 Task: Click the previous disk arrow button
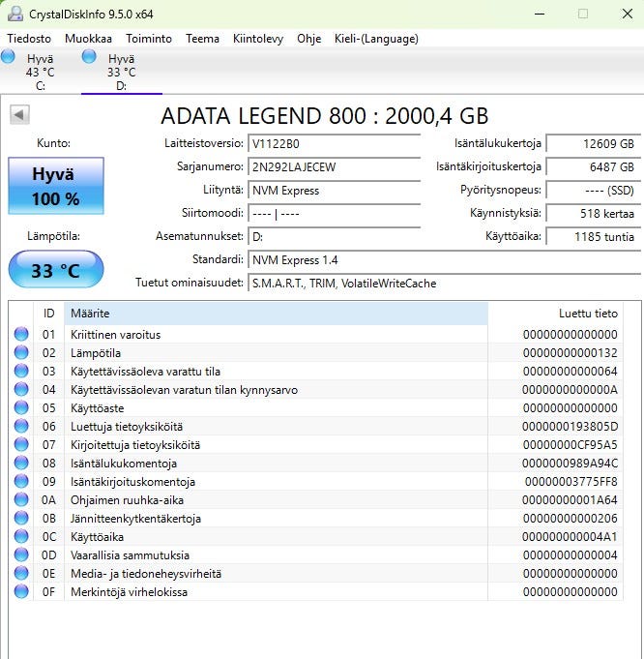(x=18, y=115)
